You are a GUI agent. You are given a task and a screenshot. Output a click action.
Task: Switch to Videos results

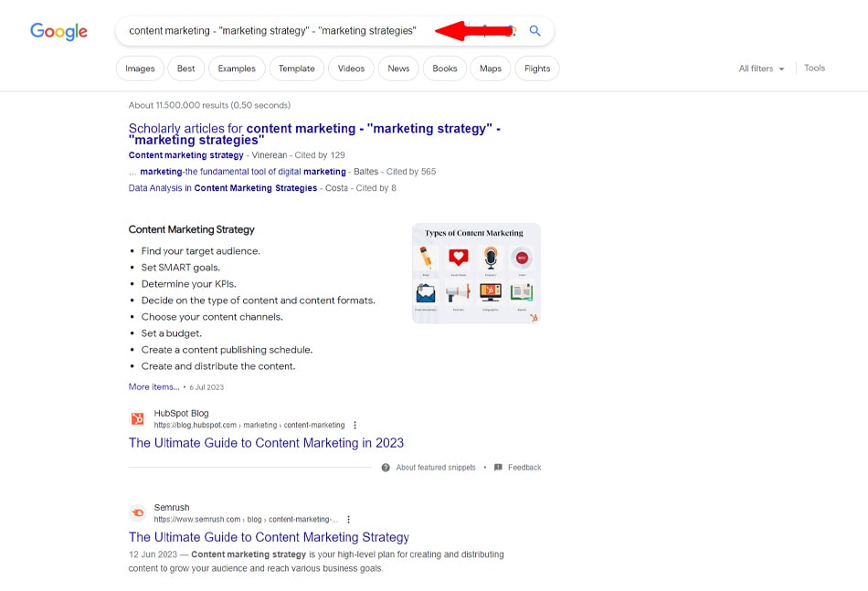click(x=351, y=69)
